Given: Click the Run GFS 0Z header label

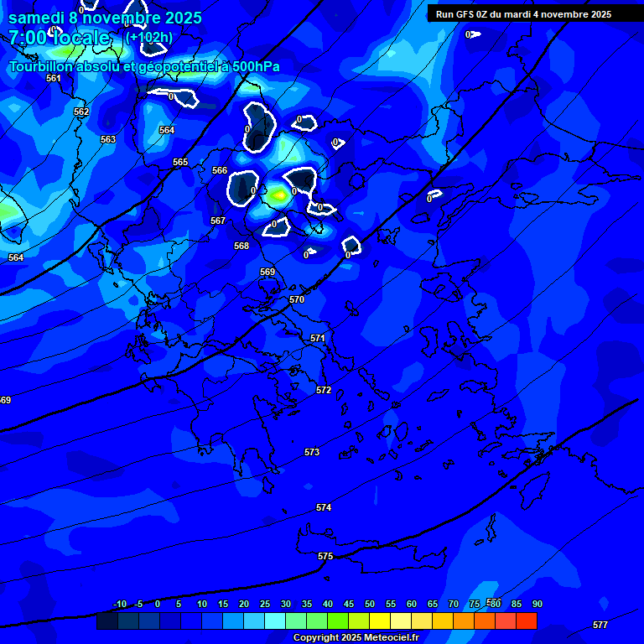Looking at the screenshot, I should pos(523,14).
